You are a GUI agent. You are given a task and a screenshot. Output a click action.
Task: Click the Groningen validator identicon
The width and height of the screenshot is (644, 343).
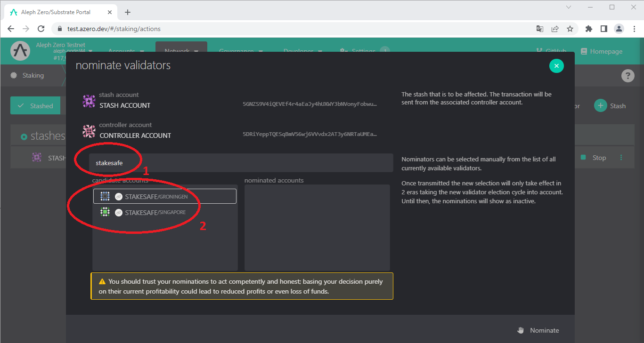point(105,197)
